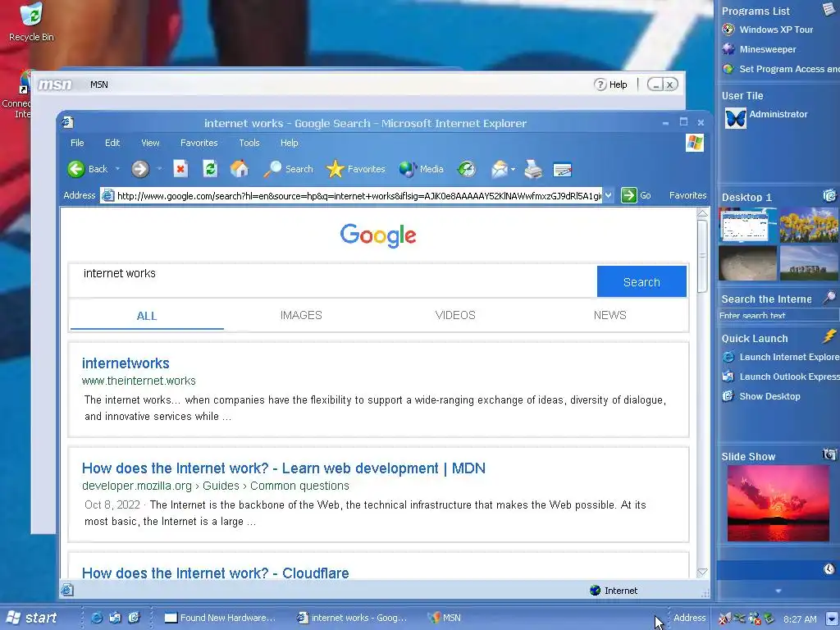Click the Slide Show panel header icon
This screenshot has height=630, width=840.
click(x=829, y=454)
